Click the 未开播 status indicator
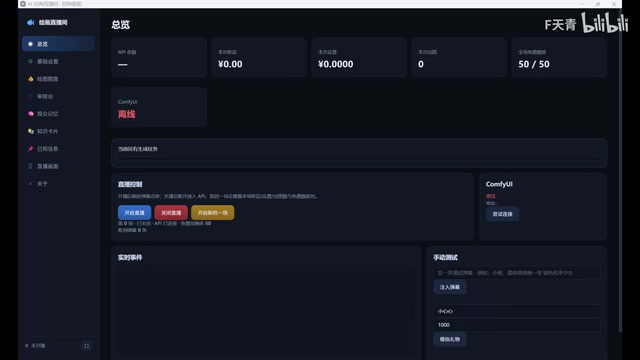This screenshot has height=360, width=640. tap(36, 346)
